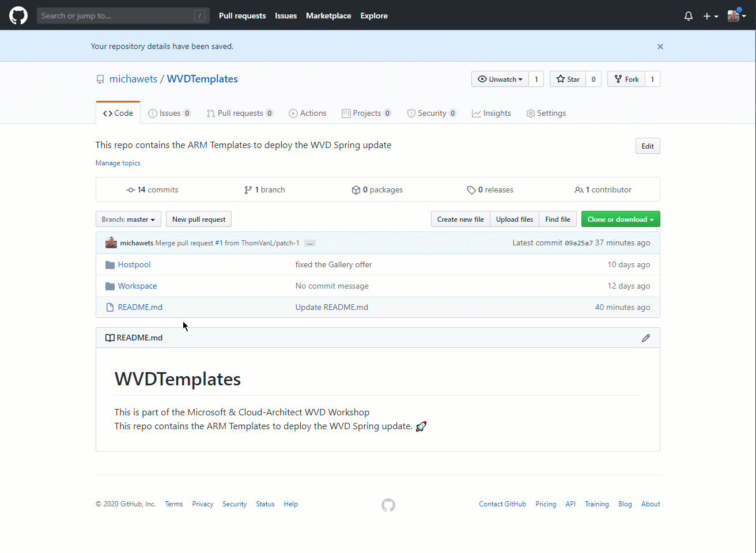756x553 pixels.
Task: Click Upload files button
Action: point(515,219)
